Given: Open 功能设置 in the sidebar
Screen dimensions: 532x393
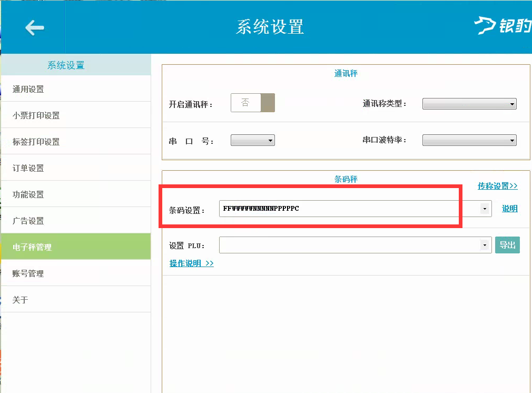Looking at the screenshot, I should pyautogui.click(x=76, y=194).
